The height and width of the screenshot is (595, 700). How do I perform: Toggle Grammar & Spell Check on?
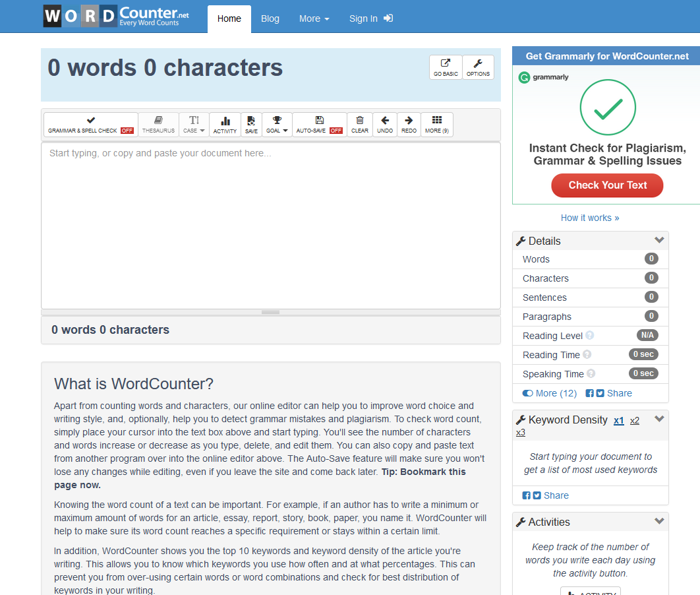click(90, 125)
